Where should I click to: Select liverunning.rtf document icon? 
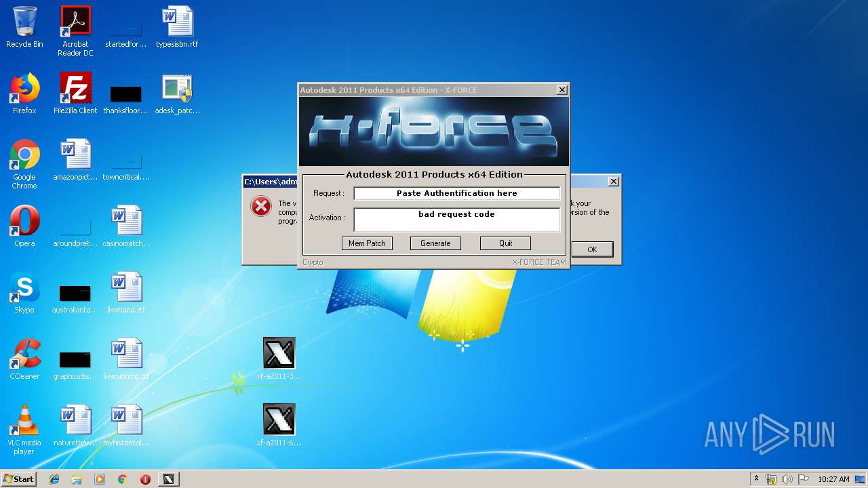pyautogui.click(x=126, y=359)
